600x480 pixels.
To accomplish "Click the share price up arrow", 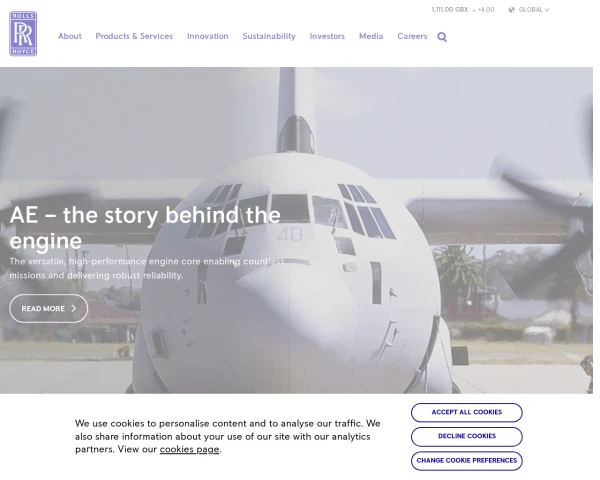I will point(474,10).
